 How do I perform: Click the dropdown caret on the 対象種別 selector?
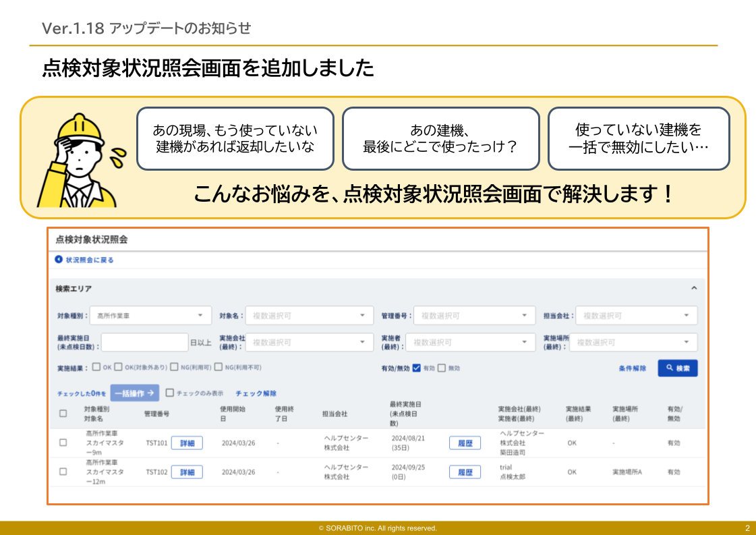coord(200,314)
